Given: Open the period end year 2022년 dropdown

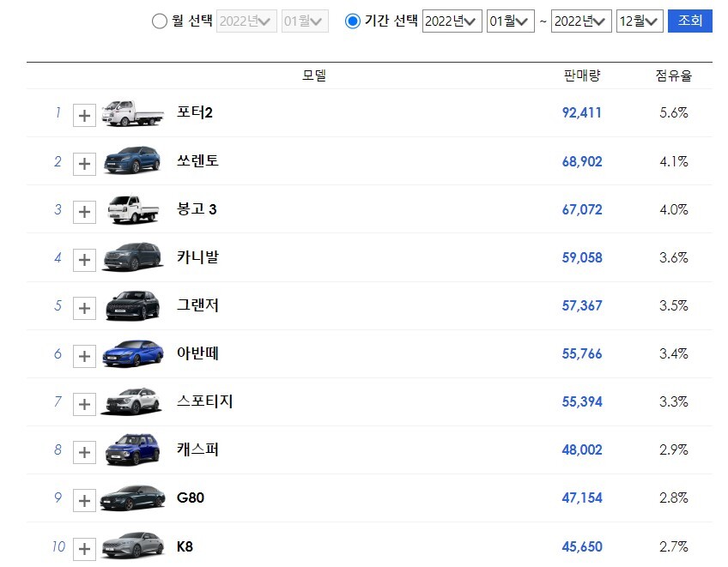Looking at the screenshot, I should (x=581, y=21).
